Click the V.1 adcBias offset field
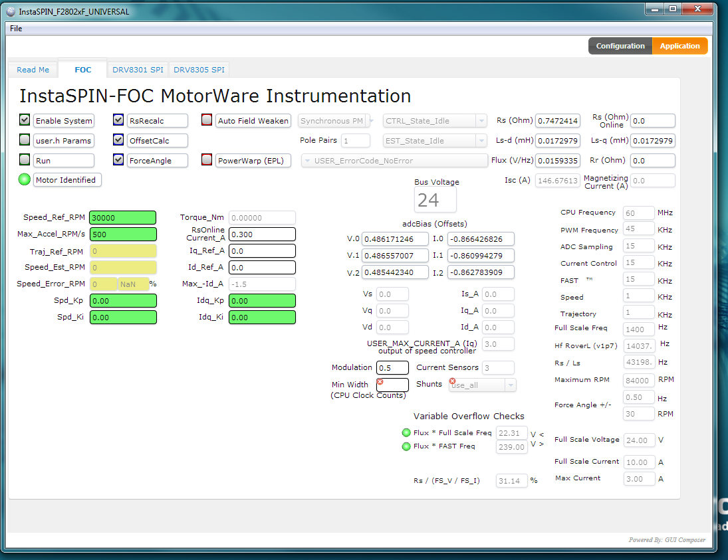 coord(395,256)
